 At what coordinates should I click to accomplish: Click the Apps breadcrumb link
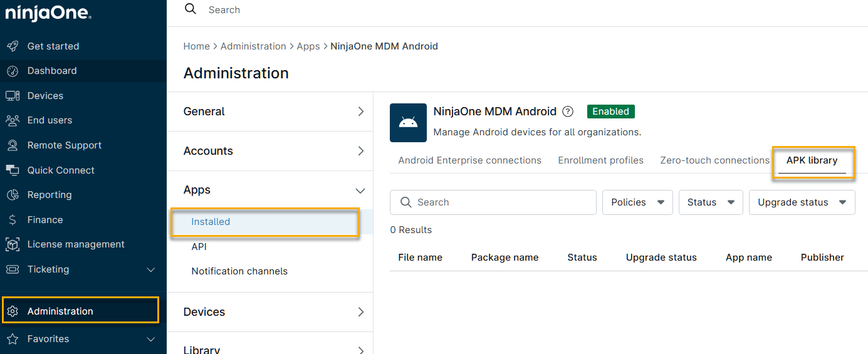pos(308,46)
